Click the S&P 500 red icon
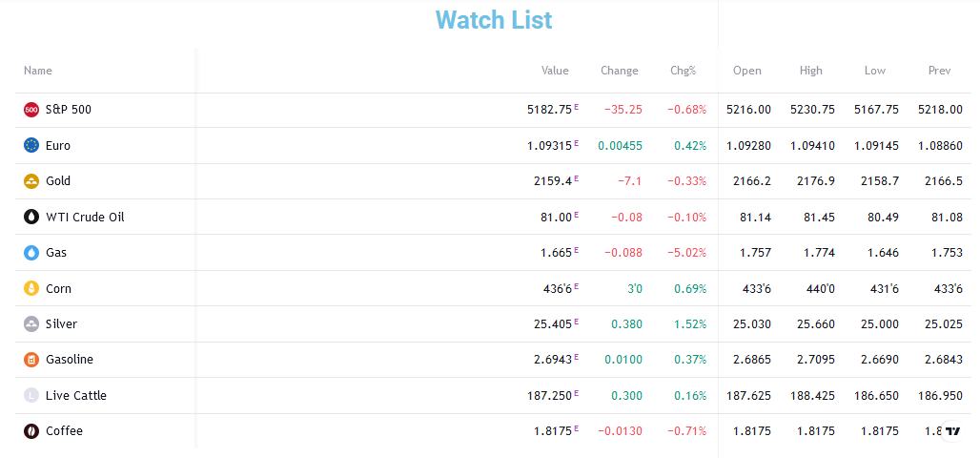This screenshot has height=458, width=980. coord(31,110)
